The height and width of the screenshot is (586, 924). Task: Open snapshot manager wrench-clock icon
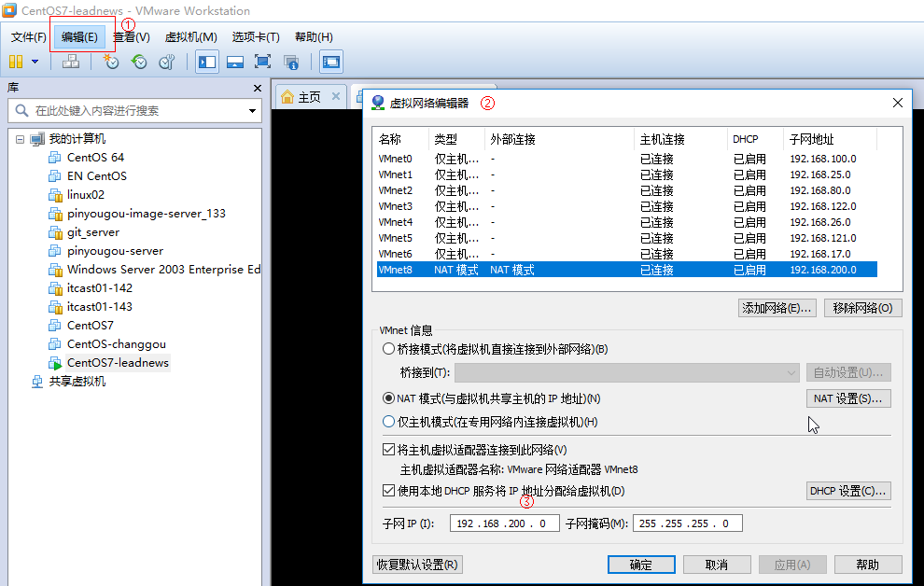167,62
